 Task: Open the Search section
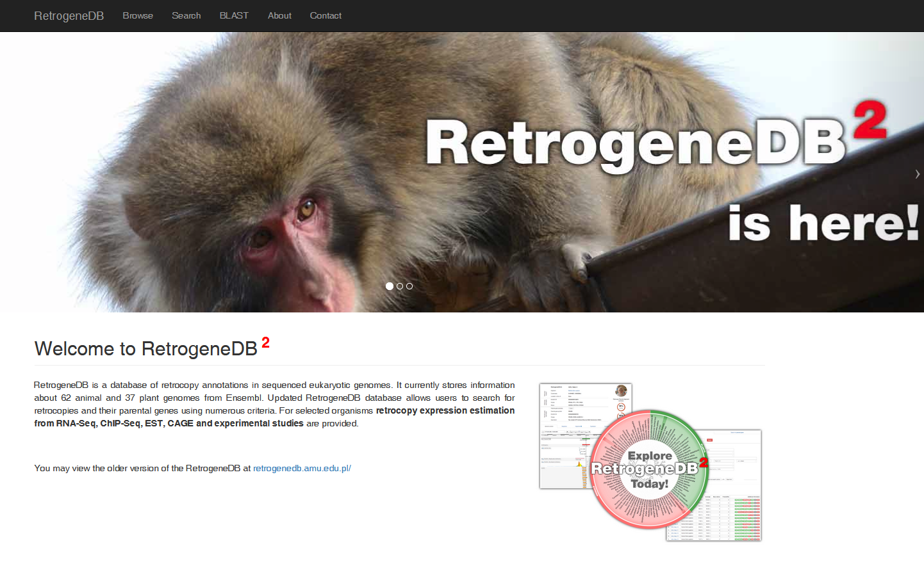[x=186, y=15]
